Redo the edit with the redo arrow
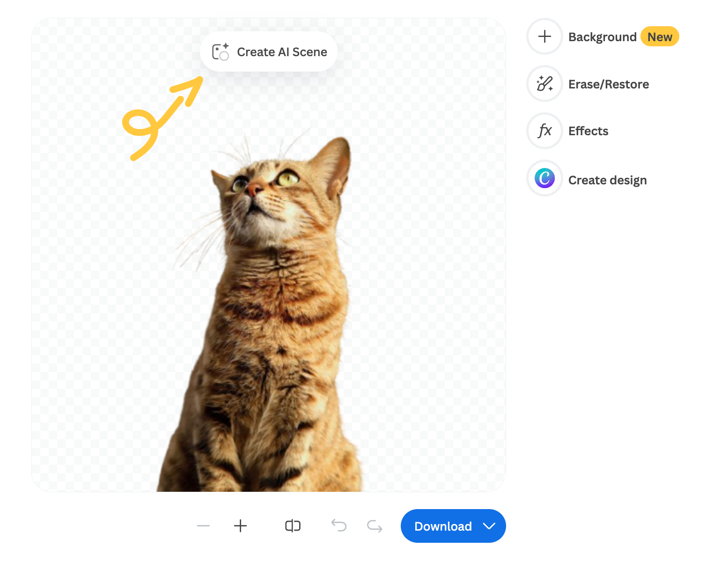Screen dimensions: 728x576 point(375,526)
